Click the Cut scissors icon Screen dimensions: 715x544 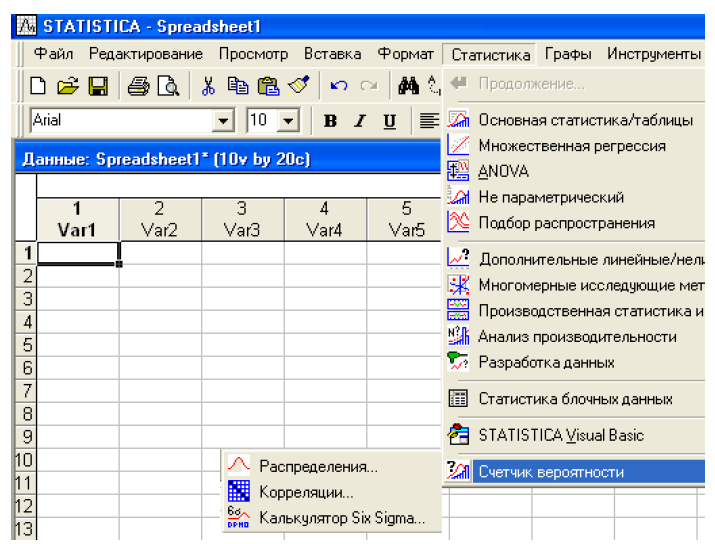[208, 85]
